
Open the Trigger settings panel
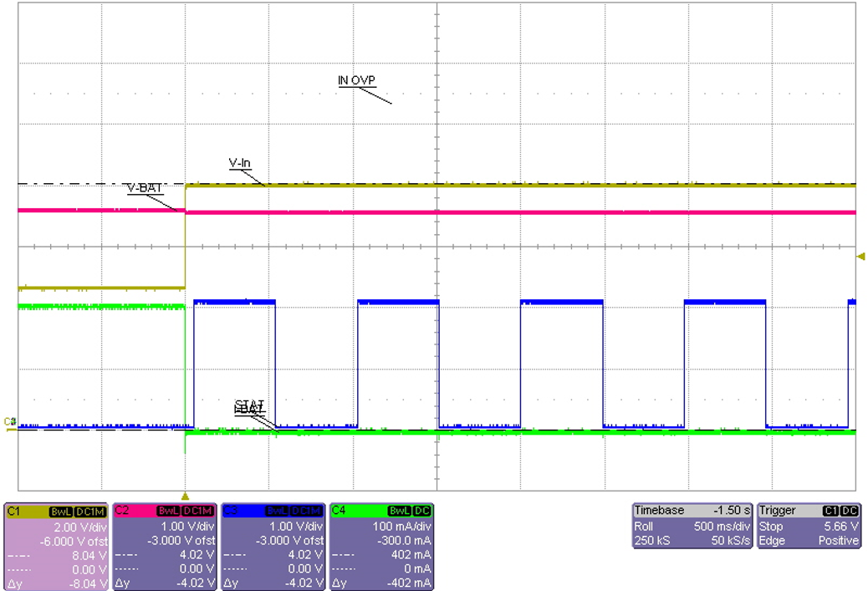coord(778,511)
